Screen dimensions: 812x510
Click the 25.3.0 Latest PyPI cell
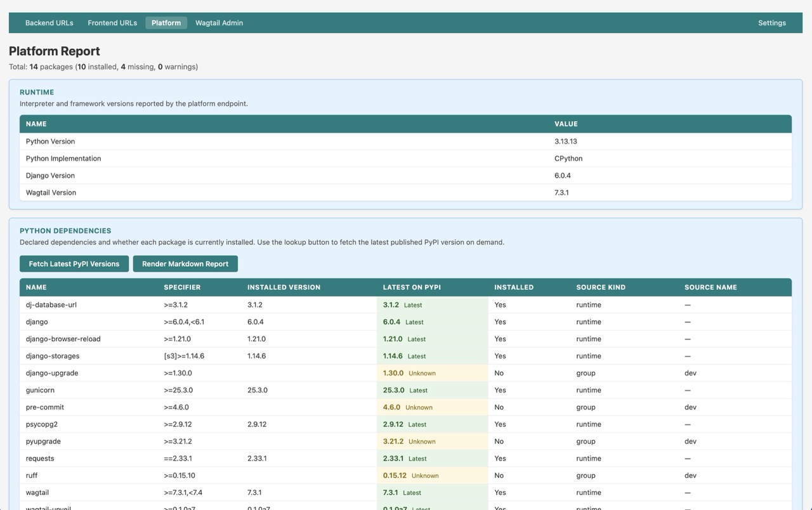coord(433,391)
